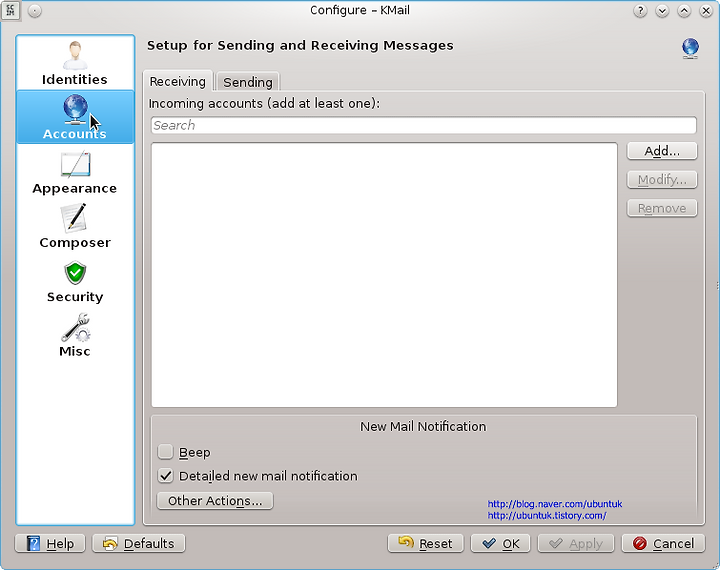Open the Security shield section
The width and height of the screenshot is (720, 570).
pos(75,281)
